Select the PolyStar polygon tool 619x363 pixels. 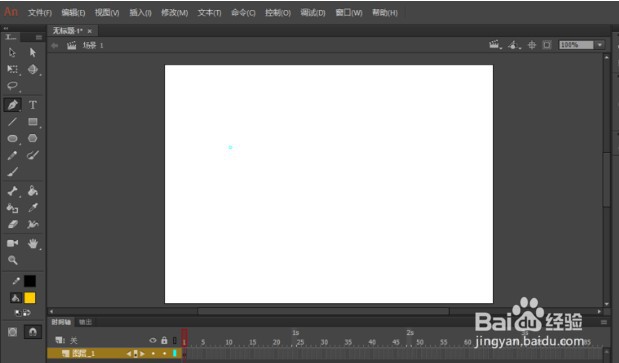tap(33, 138)
